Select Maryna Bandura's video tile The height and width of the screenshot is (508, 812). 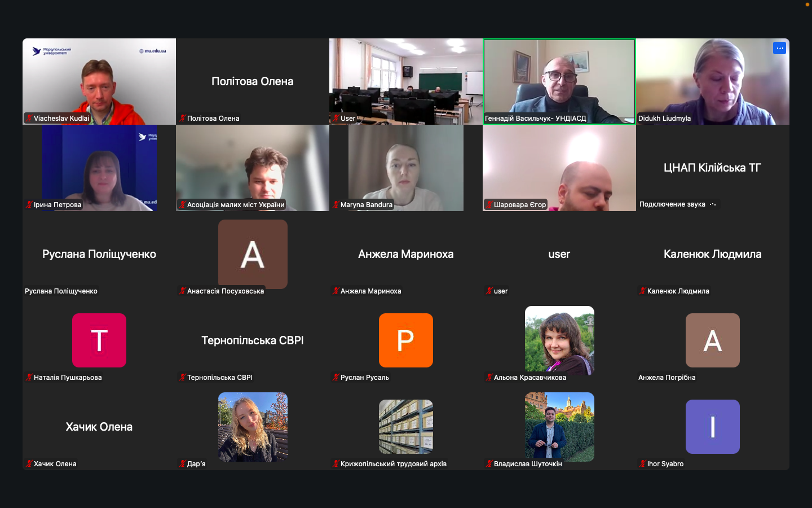point(406,167)
